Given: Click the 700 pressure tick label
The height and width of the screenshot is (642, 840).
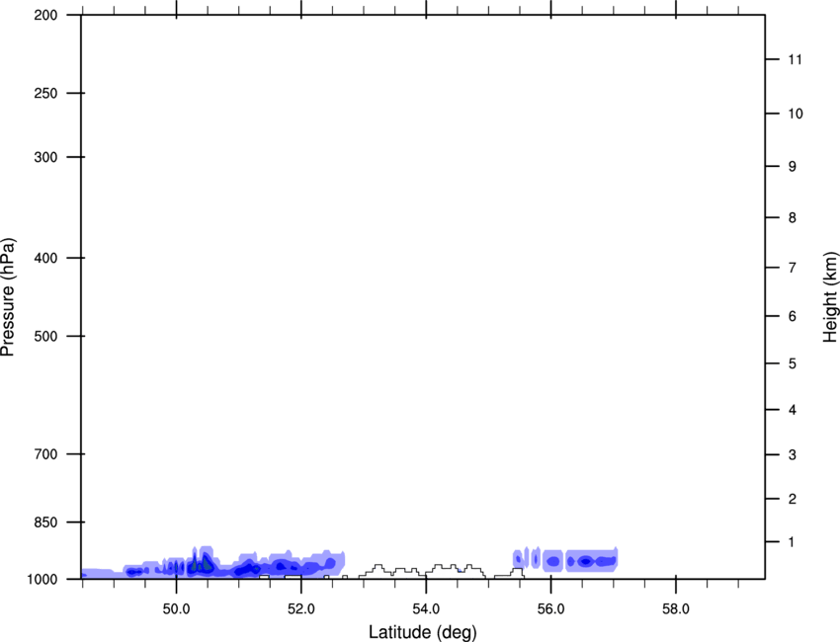Looking at the screenshot, I should coord(45,454).
